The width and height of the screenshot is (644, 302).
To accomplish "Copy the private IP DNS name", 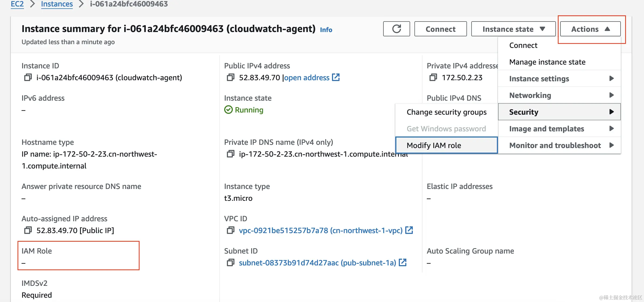I will coord(230,154).
